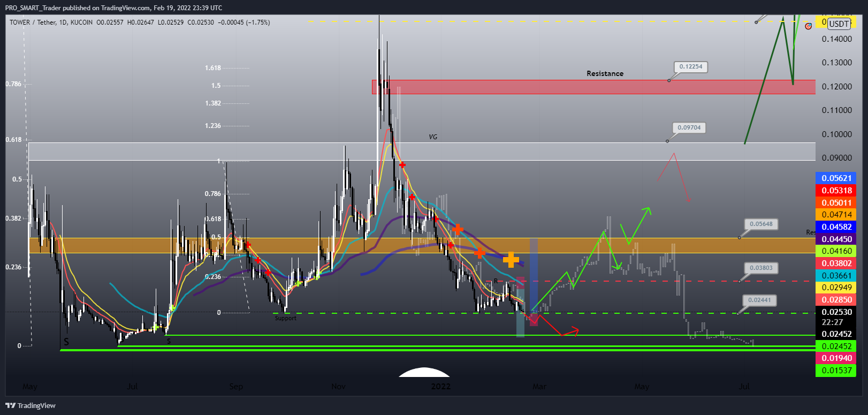The width and height of the screenshot is (868, 415).
Task: Select the green 0.01537 price label
Action: pyautogui.click(x=836, y=371)
